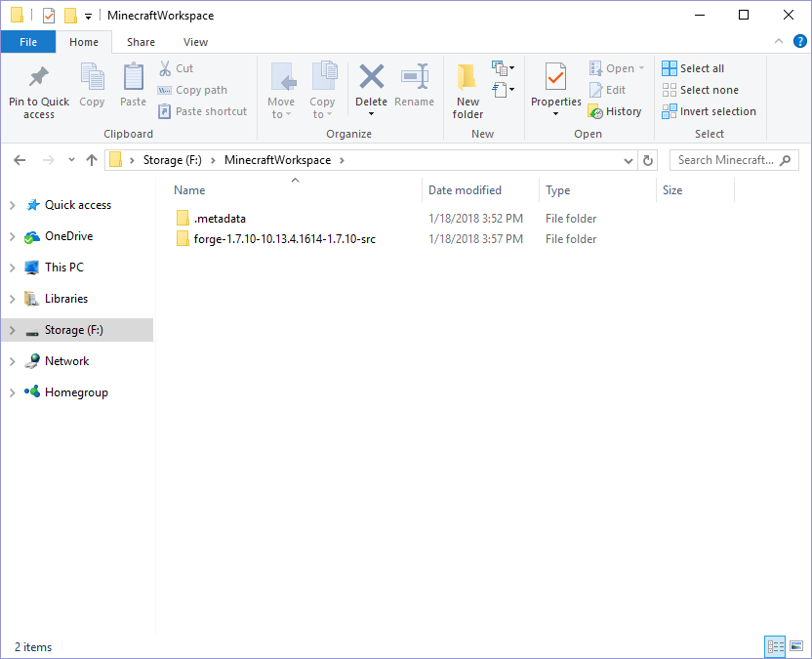Open the blue Help question icon
The image size is (812, 659).
coord(799,41)
